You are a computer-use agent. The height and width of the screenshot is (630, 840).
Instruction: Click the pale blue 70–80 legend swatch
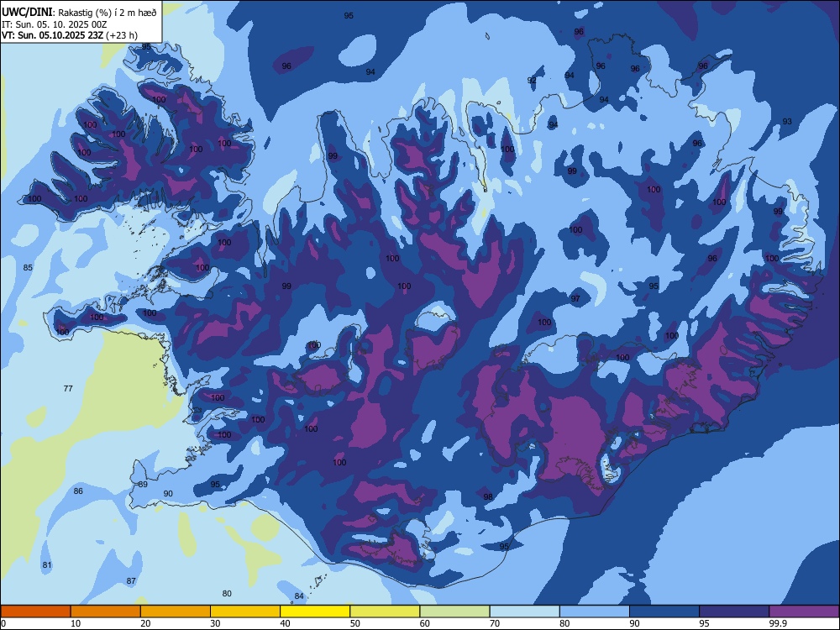click(524, 612)
